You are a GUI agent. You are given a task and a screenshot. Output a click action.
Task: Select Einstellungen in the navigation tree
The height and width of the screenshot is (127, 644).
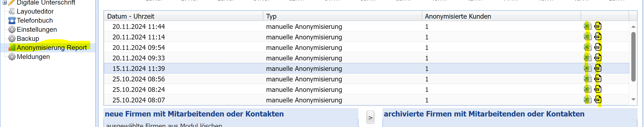click(37, 29)
